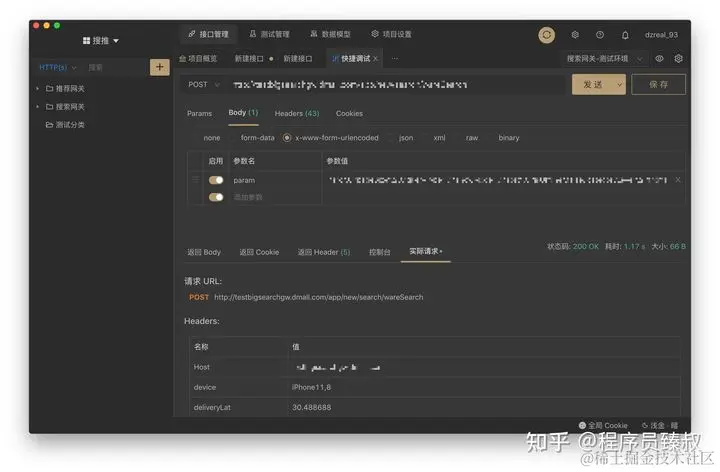Screen dimensions: 720x472
Task: Open the 全局 Cookie button
Action: point(603,425)
